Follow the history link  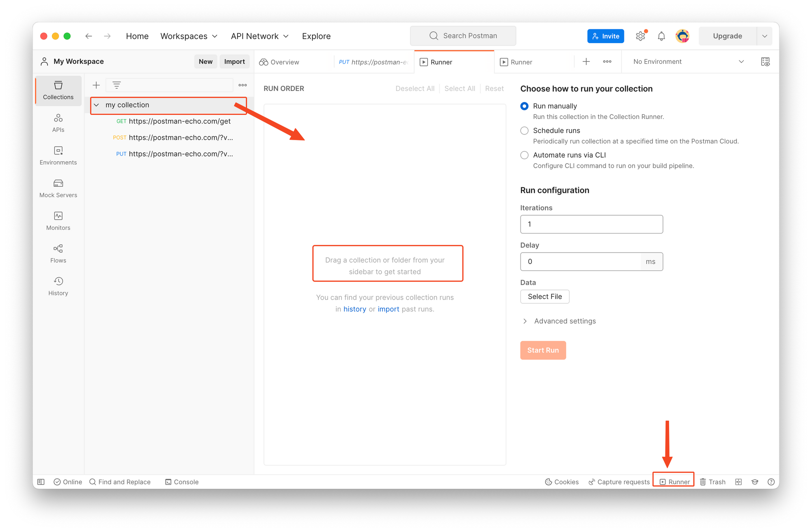click(354, 309)
